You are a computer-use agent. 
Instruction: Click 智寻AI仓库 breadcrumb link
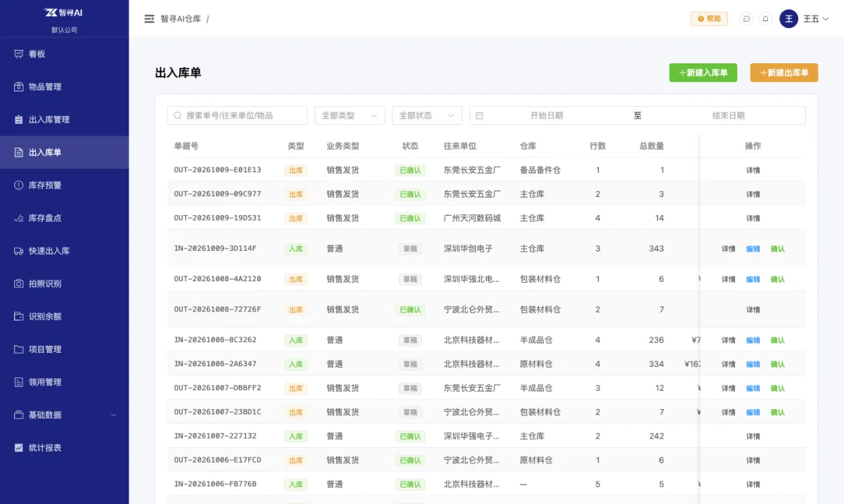click(x=180, y=19)
